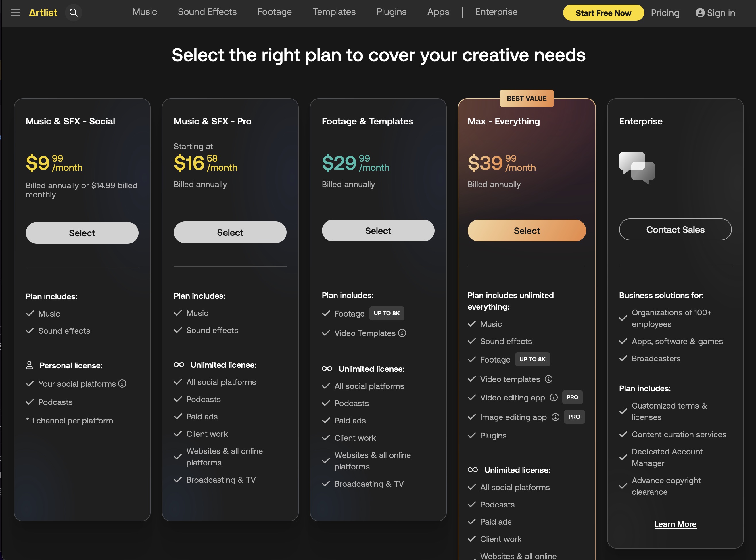Image resolution: width=756 pixels, height=560 pixels.
Task: Click info icon next to Video Templates
Action: coord(402,333)
